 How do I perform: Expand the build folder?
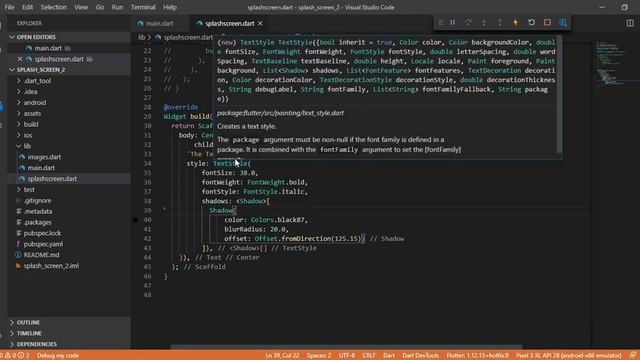69,124
